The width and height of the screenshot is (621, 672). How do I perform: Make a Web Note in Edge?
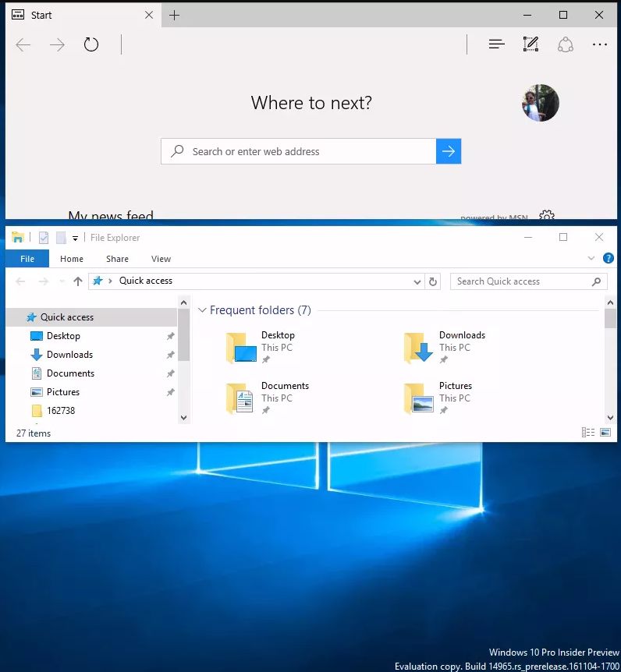click(531, 44)
